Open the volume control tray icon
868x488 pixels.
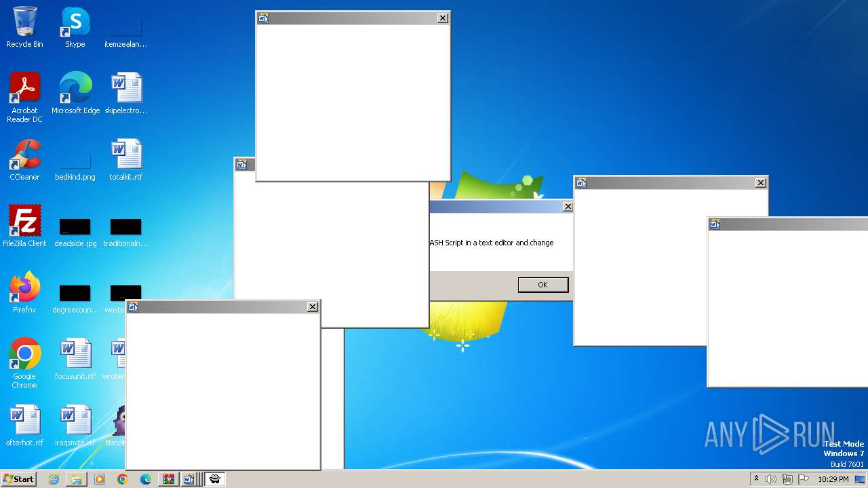[x=771, y=479]
